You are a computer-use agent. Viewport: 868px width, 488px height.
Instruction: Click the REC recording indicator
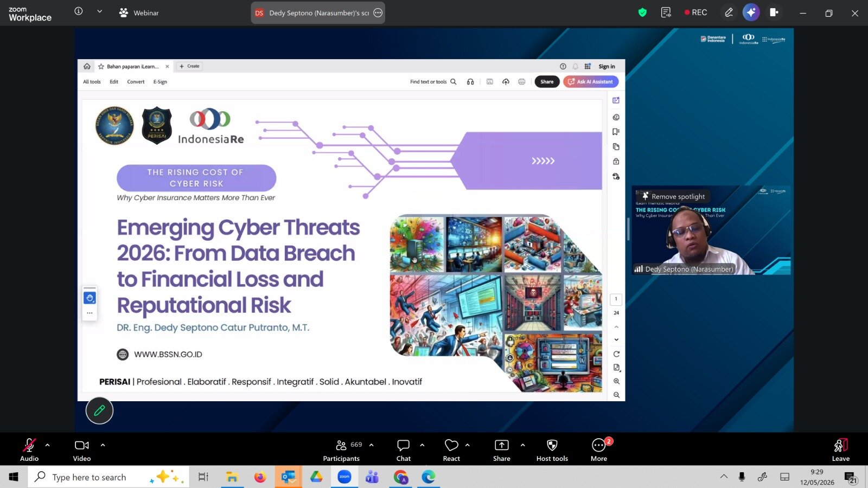(695, 12)
